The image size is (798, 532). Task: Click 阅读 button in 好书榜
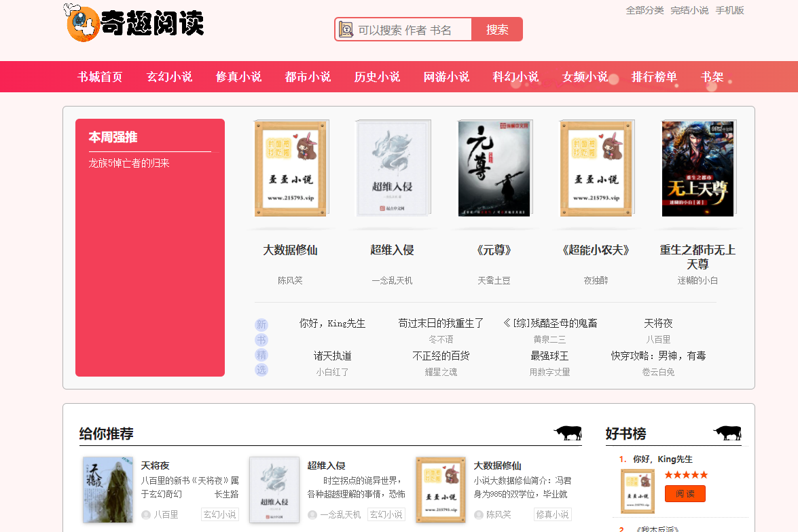tap(685, 494)
